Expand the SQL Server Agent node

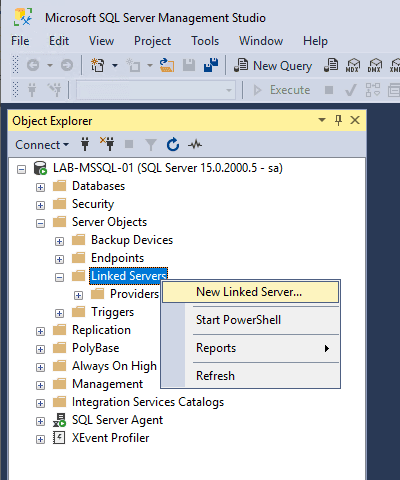click(x=40, y=421)
